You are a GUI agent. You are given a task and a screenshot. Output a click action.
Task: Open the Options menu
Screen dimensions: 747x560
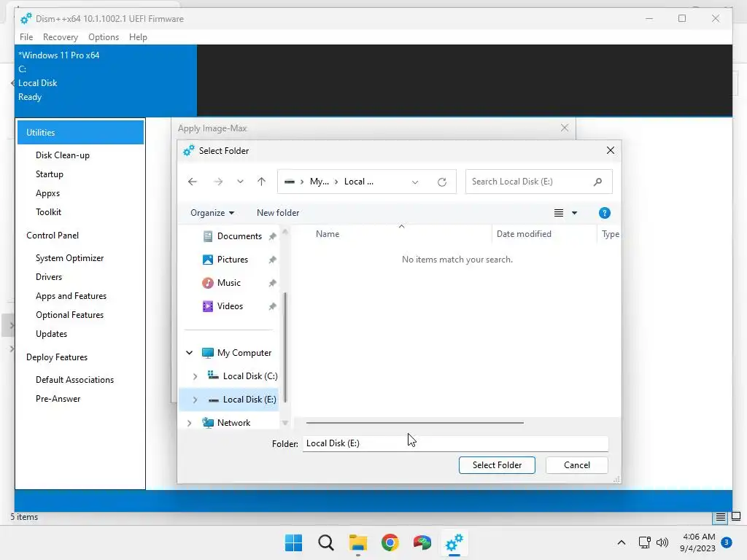(x=104, y=37)
